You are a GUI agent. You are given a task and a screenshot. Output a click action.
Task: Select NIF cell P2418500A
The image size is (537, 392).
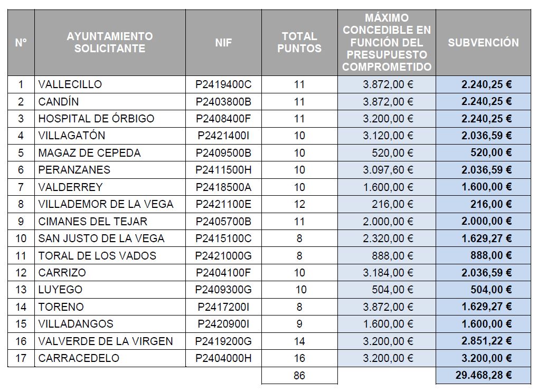click(x=224, y=187)
